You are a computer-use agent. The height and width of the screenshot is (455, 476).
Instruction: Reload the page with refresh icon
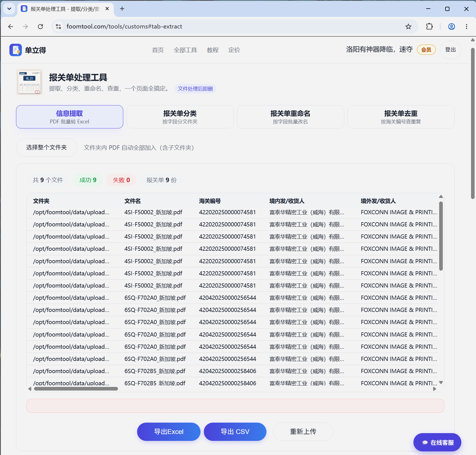(40, 27)
